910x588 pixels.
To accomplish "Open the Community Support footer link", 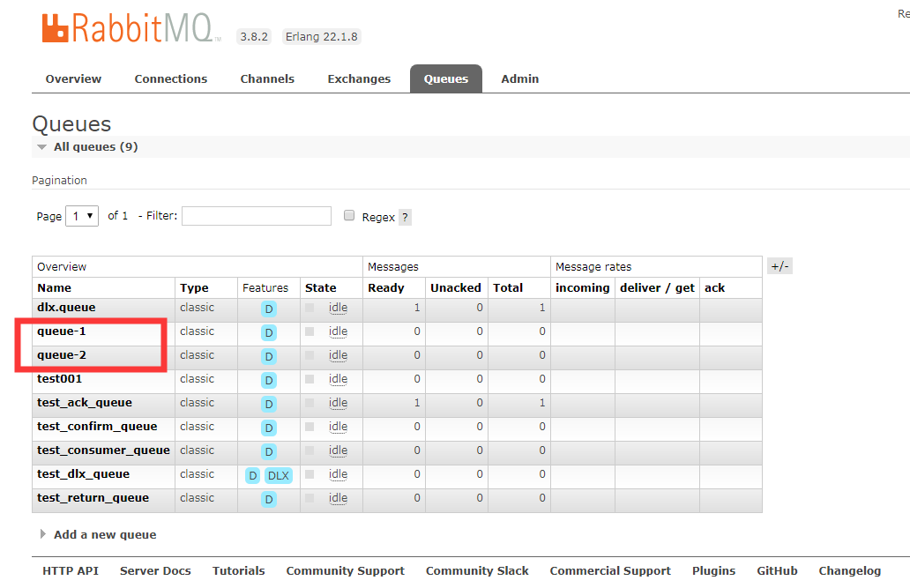I will 346,571.
